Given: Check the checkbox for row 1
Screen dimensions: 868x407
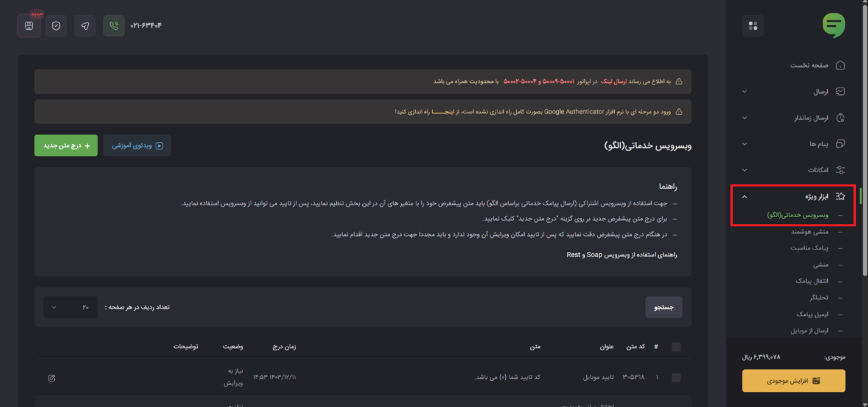Looking at the screenshot, I should click(x=676, y=378).
